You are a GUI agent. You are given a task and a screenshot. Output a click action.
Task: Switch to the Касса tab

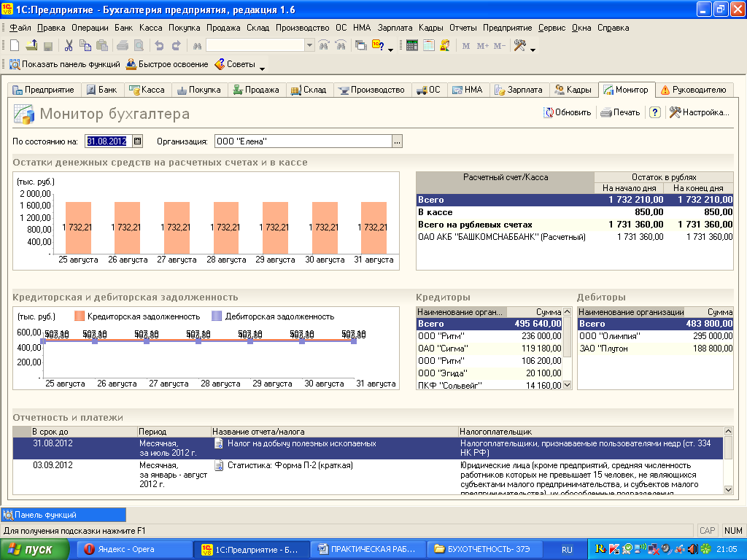pyautogui.click(x=147, y=90)
